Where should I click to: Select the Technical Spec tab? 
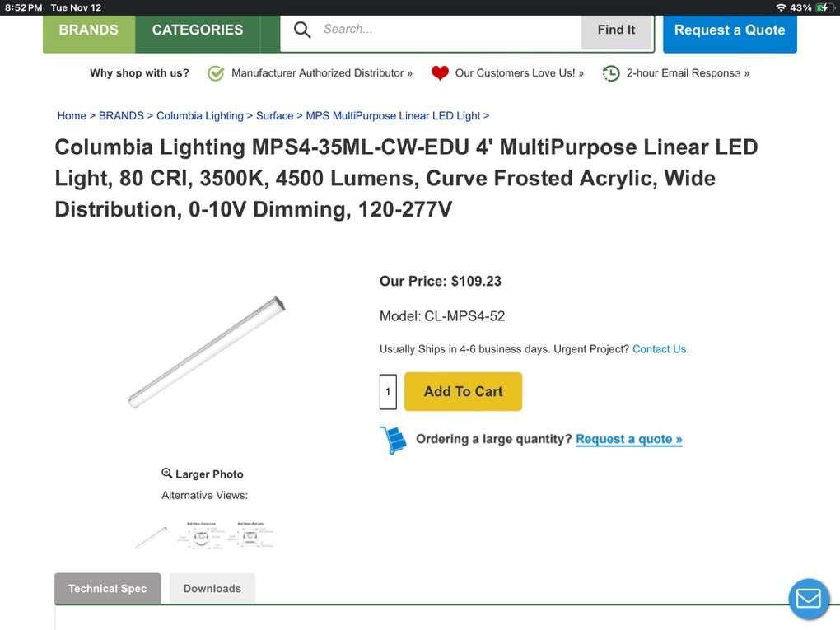tap(107, 588)
